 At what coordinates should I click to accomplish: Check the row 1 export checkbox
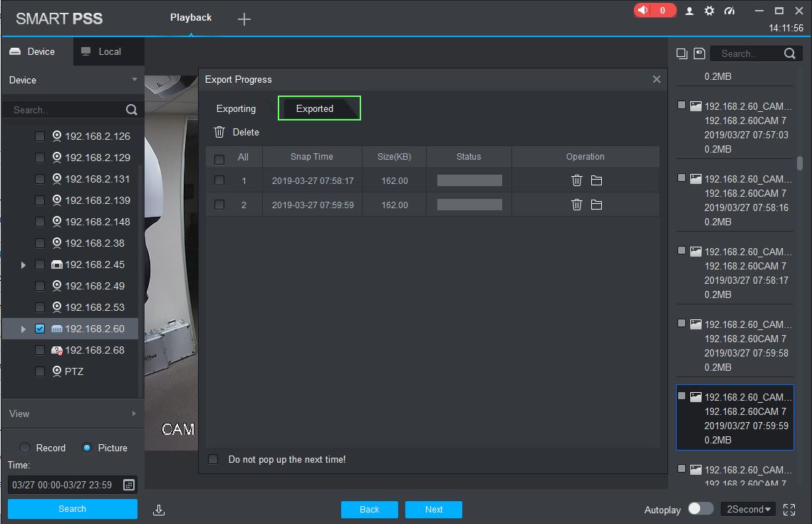(219, 180)
